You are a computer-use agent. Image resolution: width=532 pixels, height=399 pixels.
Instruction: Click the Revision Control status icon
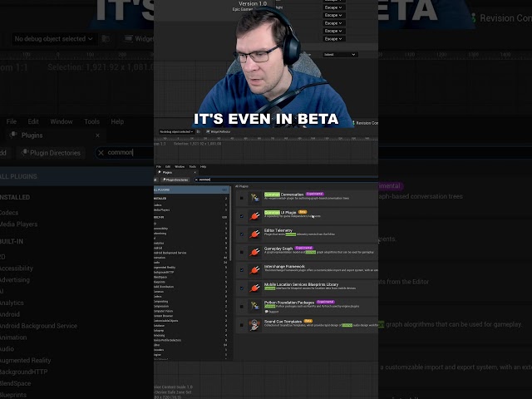pyautogui.click(x=353, y=123)
